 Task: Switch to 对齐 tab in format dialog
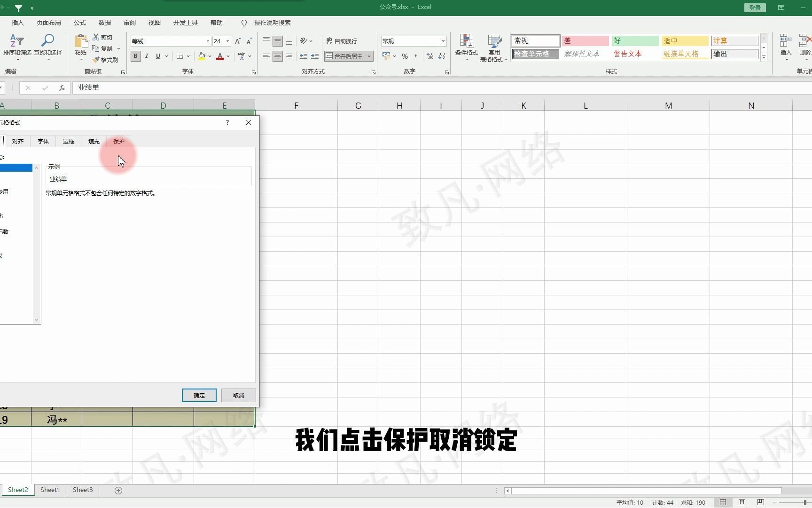tap(18, 141)
